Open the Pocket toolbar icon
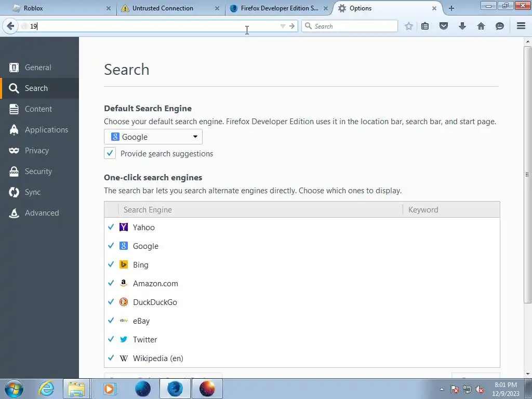This screenshot has height=399, width=532. [444, 26]
